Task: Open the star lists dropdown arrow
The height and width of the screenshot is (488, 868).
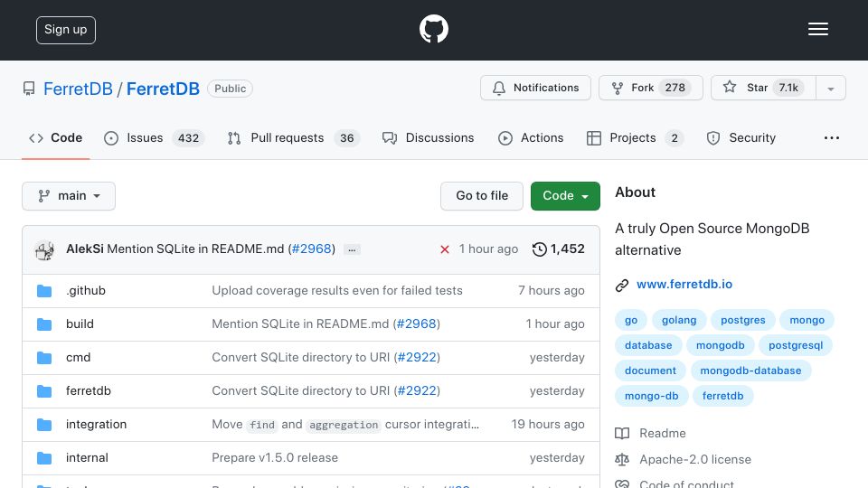Action: (830, 89)
